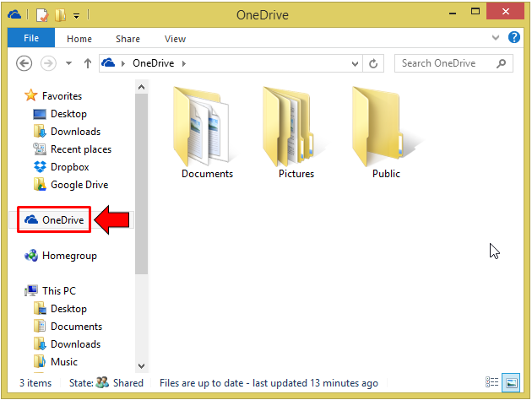Click the Homegroup globe icon
The width and height of the screenshot is (532, 400).
pyautogui.click(x=31, y=255)
